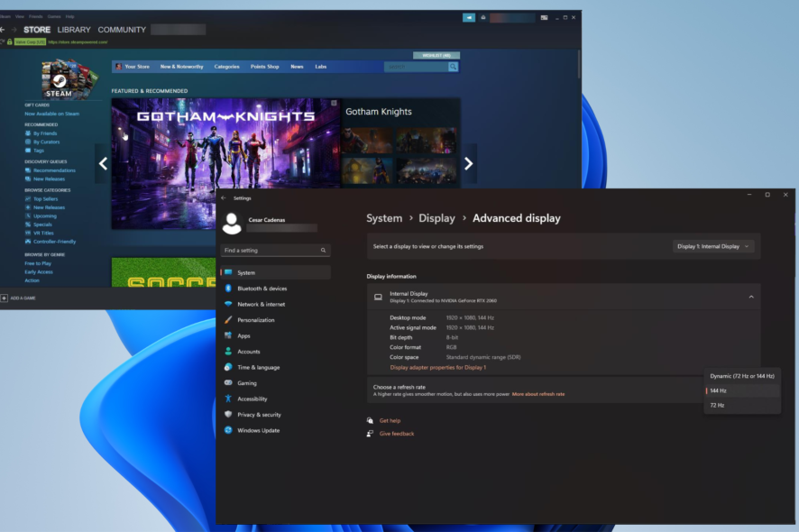Click the Steam store URL address

coord(78,42)
